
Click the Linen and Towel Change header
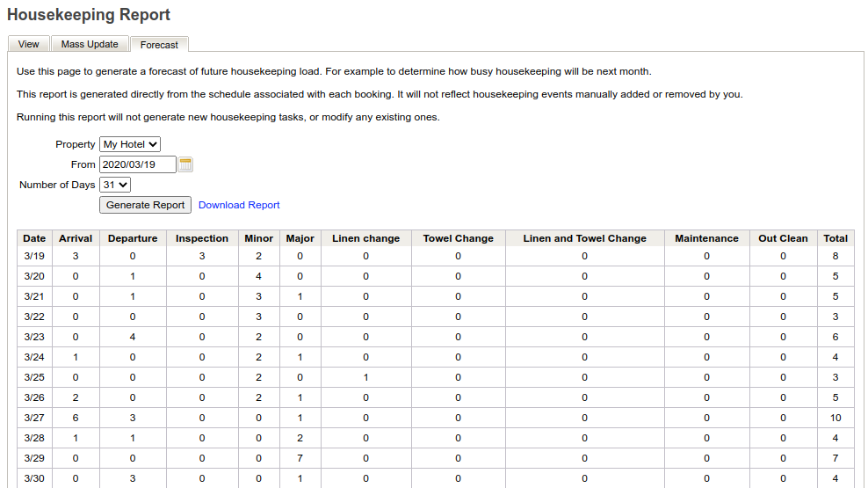click(x=584, y=238)
